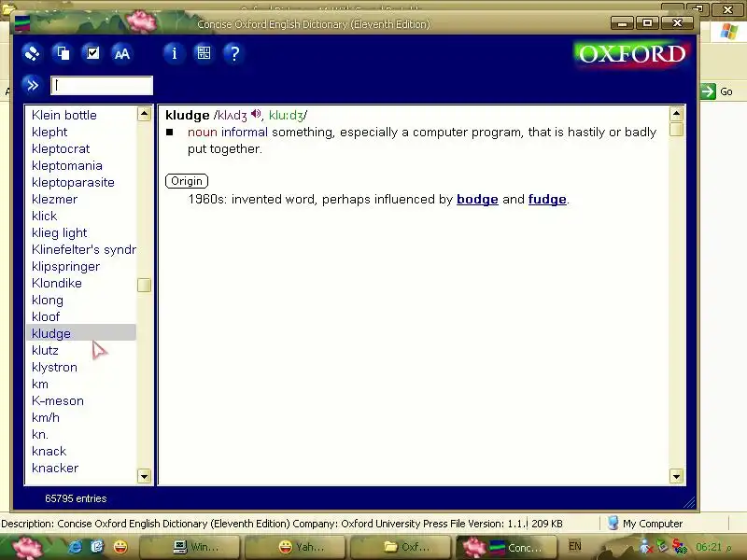Select 'klick' entry
The image size is (747, 560).
(x=44, y=217)
